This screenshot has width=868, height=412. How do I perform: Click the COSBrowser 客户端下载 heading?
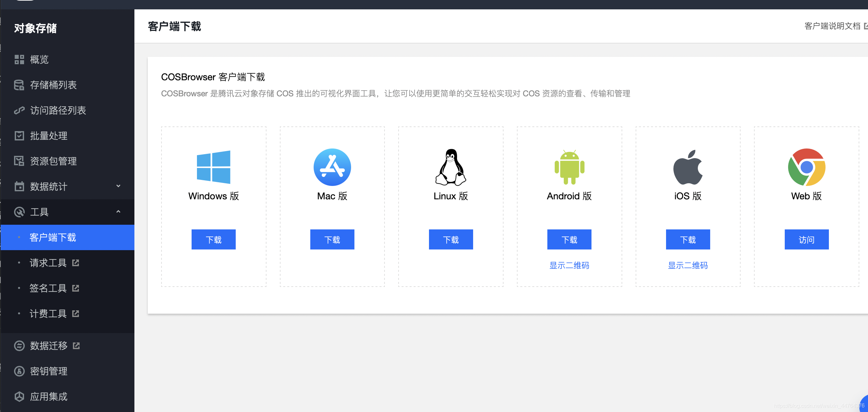coord(213,77)
